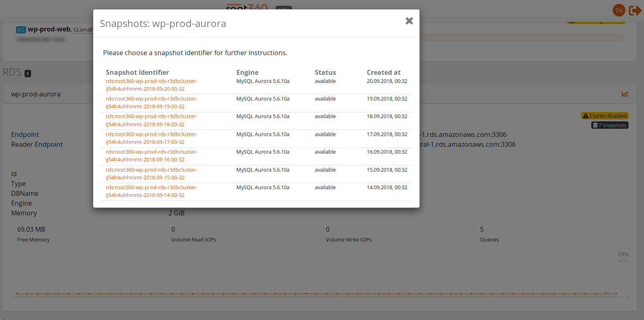This screenshot has width=644, height=320.
Task: Click the Queries metric label
Action: coord(489,240)
